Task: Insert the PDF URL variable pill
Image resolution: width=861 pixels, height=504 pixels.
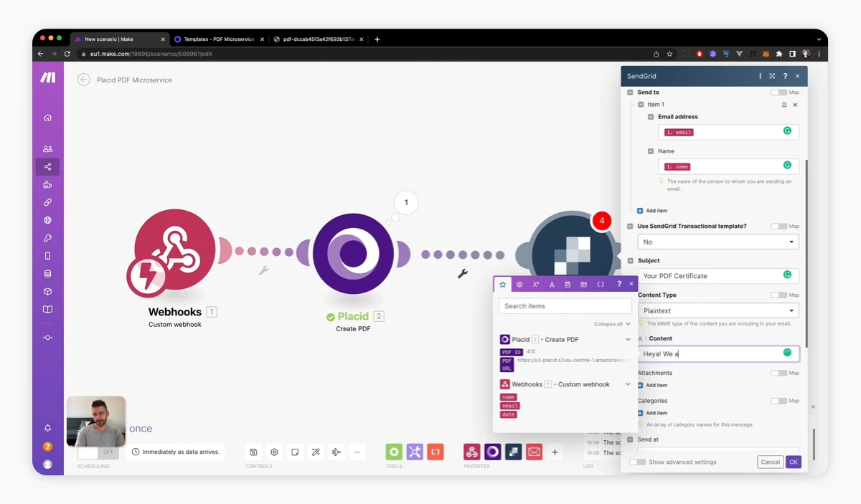Action: 507,364
